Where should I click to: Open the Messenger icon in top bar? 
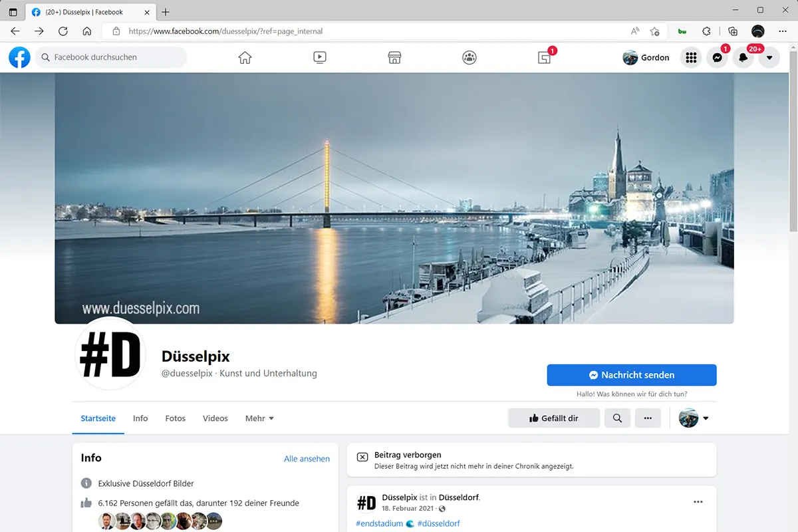[718, 58]
